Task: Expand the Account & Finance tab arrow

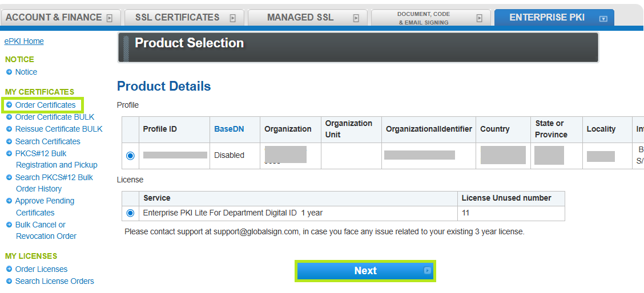Action: [110, 18]
